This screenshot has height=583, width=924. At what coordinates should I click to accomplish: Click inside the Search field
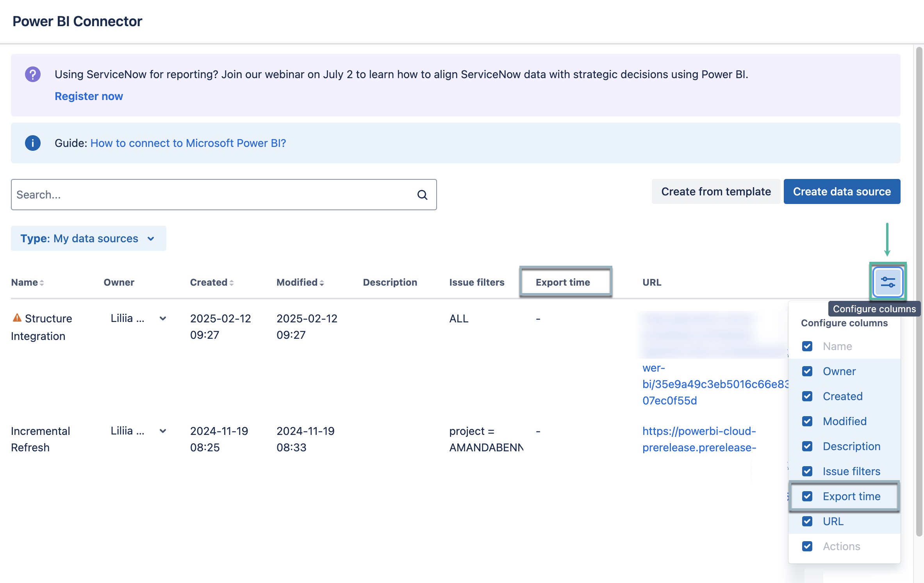[156, 194]
